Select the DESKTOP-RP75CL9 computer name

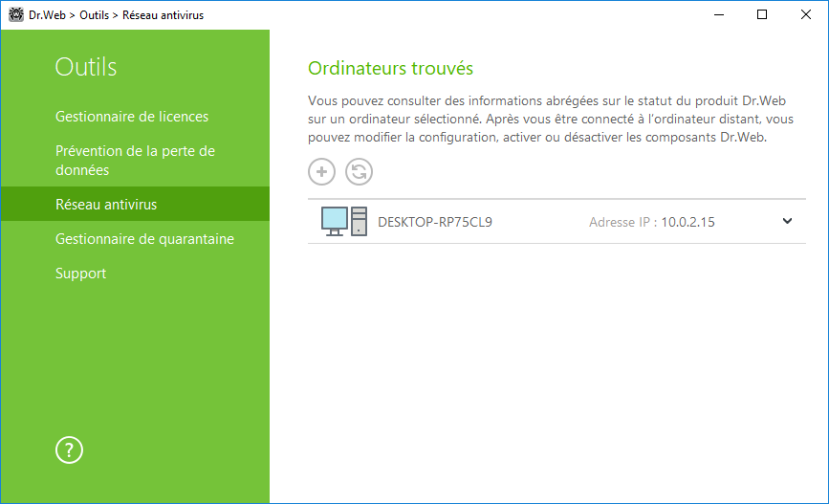coord(435,222)
